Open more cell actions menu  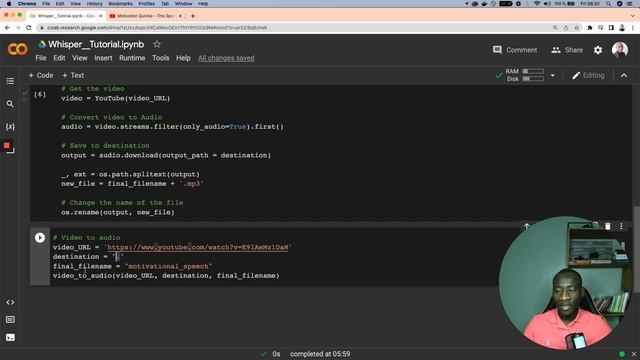point(621,226)
